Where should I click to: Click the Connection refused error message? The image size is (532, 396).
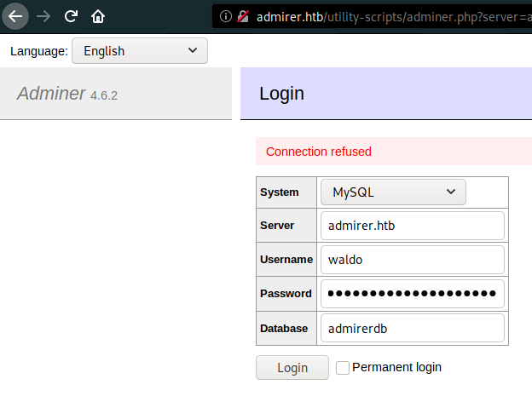tap(319, 152)
